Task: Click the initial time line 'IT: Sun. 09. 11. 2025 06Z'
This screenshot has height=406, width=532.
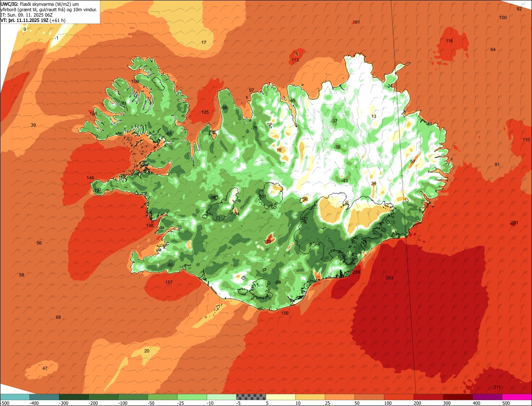Action: [27, 15]
